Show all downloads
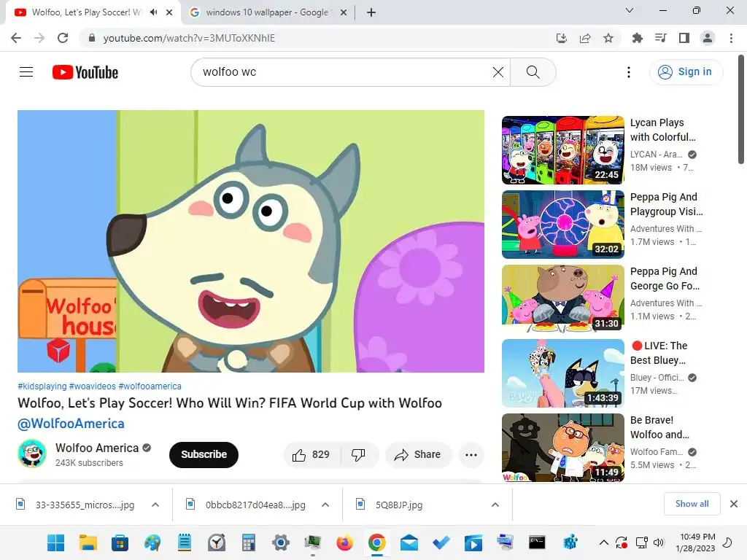The width and height of the screenshot is (747, 560). coord(692,504)
